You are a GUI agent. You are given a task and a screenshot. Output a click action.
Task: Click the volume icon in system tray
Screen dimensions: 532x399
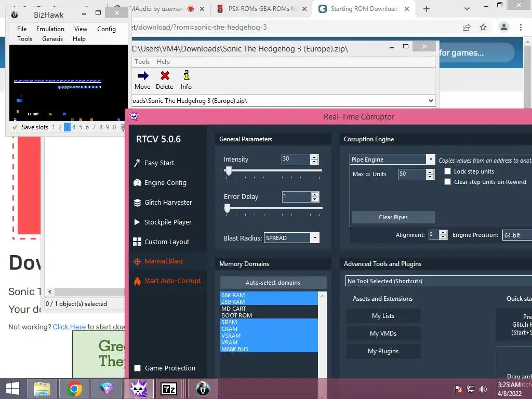[483, 389]
